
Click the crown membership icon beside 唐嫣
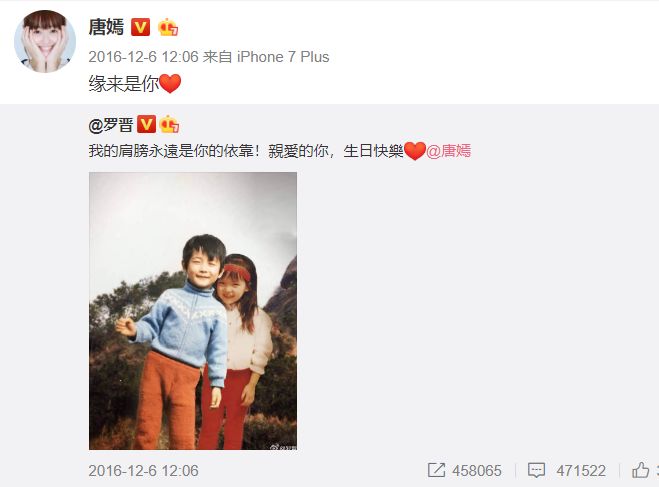pos(168,28)
